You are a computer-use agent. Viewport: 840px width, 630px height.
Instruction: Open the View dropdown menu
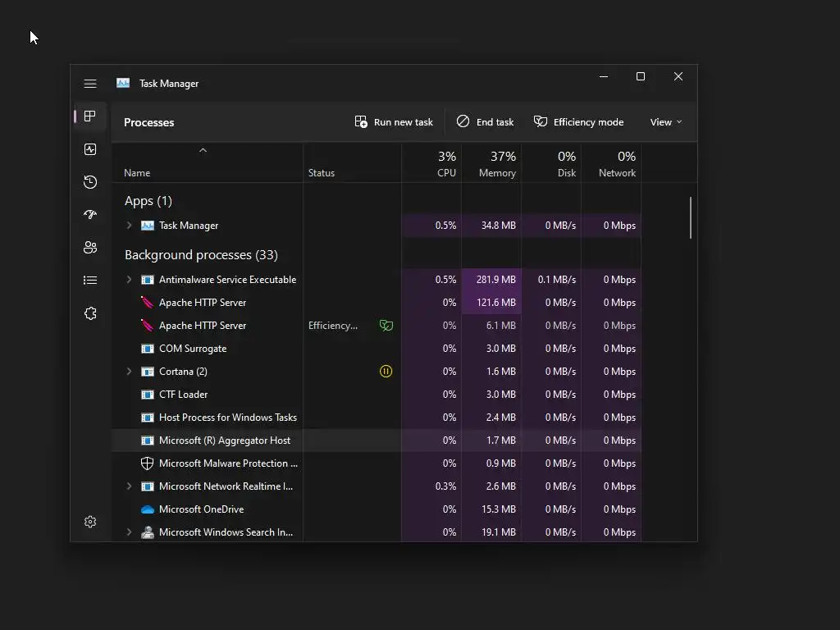[666, 122]
